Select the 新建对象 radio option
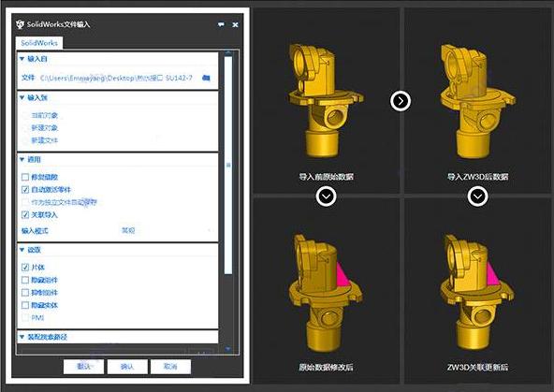This screenshot has width=554, height=392. (x=25, y=128)
